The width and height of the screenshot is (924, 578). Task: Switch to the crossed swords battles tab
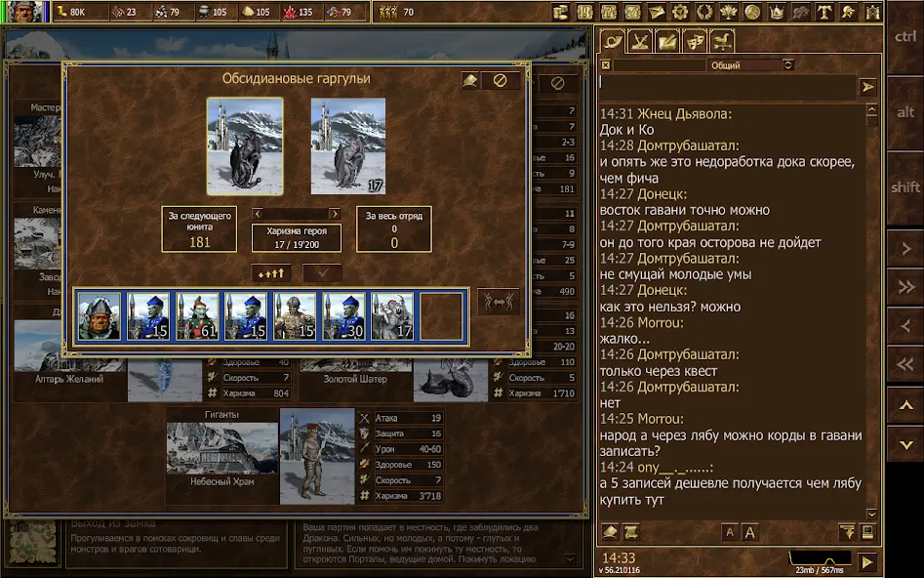click(639, 40)
